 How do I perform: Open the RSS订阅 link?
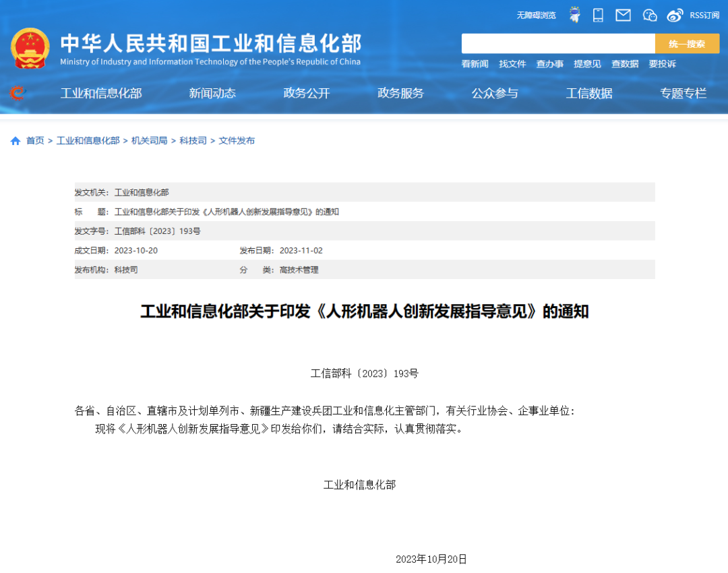point(704,15)
